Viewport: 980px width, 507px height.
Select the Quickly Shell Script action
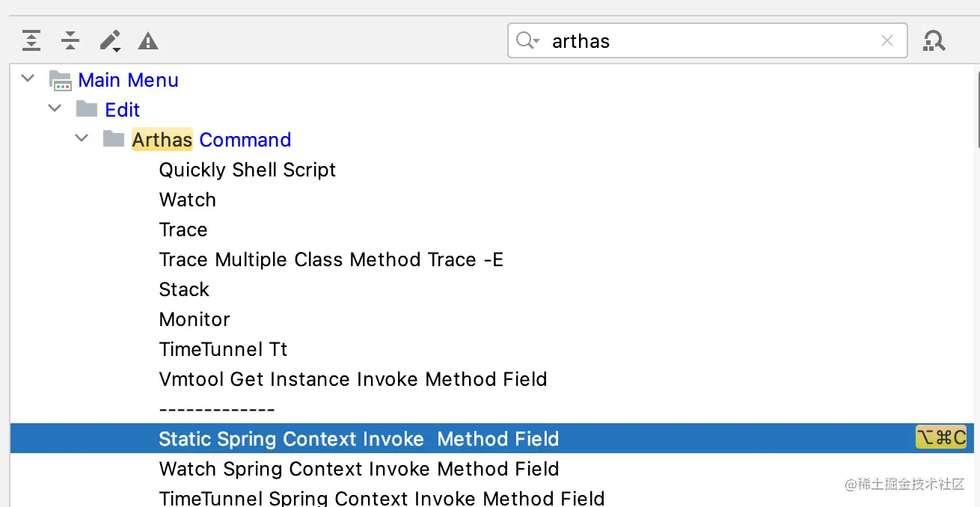click(x=247, y=170)
